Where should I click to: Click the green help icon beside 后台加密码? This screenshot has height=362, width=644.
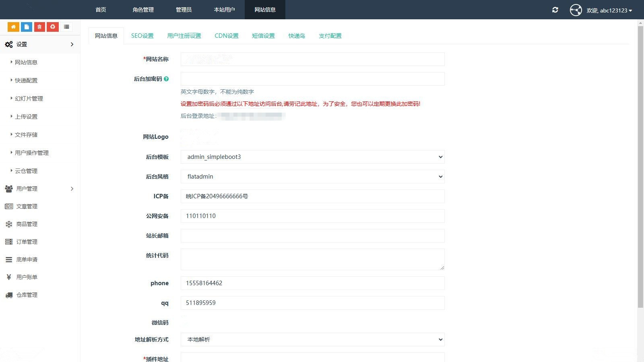(166, 79)
